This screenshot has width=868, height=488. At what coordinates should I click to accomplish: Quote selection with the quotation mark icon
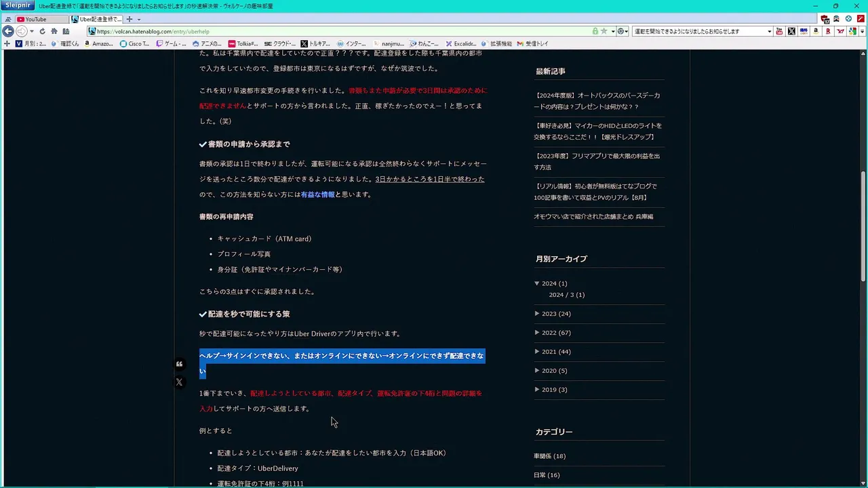[x=179, y=364]
